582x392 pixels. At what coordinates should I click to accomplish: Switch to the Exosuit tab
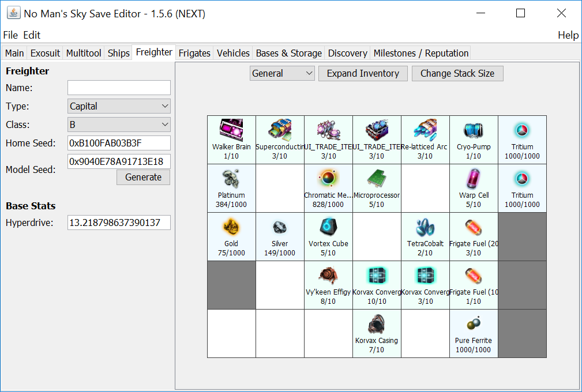(x=45, y=53)
